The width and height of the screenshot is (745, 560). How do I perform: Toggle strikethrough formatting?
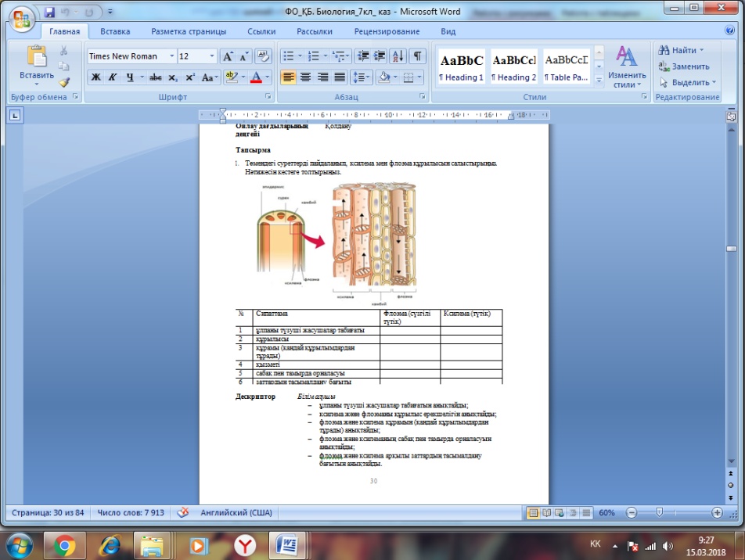pyautogui.click(x=156, y=77)
